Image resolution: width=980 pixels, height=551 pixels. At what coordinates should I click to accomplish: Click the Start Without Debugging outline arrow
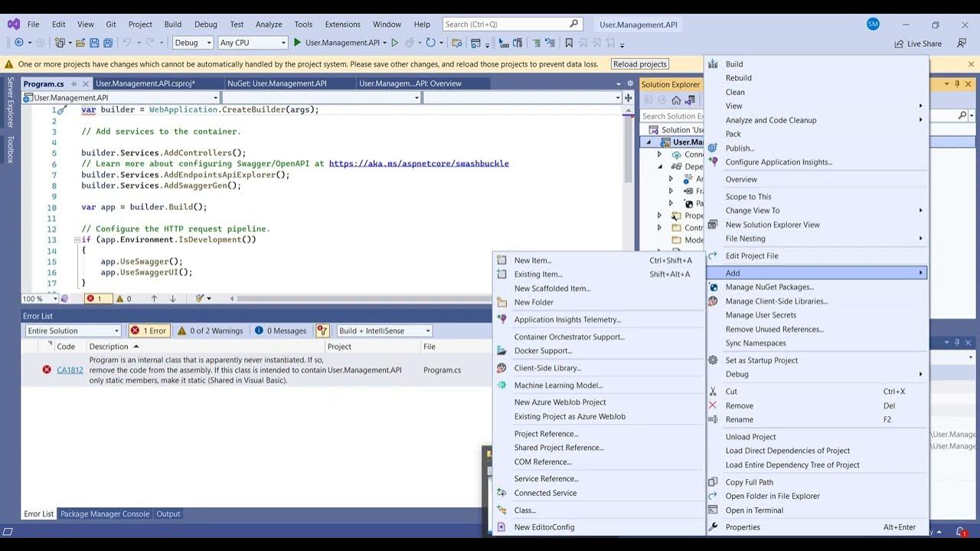pyautogui.click(x=395, y=43)
